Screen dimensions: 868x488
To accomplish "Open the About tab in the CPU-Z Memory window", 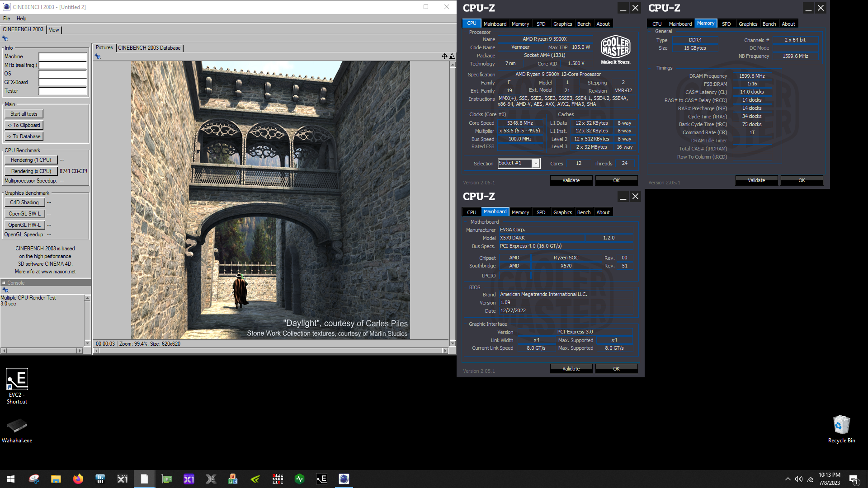I will pos(788,24).
